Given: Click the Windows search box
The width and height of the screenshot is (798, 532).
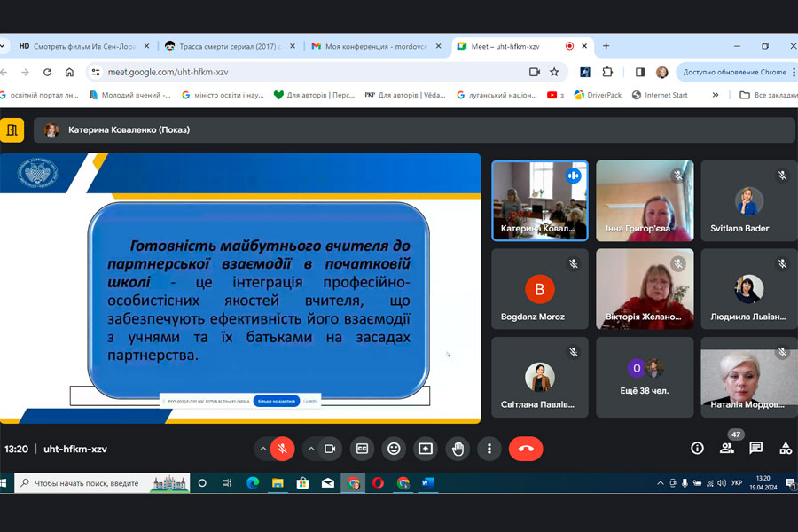Looking at the screenshot, I should pos(102,483).
